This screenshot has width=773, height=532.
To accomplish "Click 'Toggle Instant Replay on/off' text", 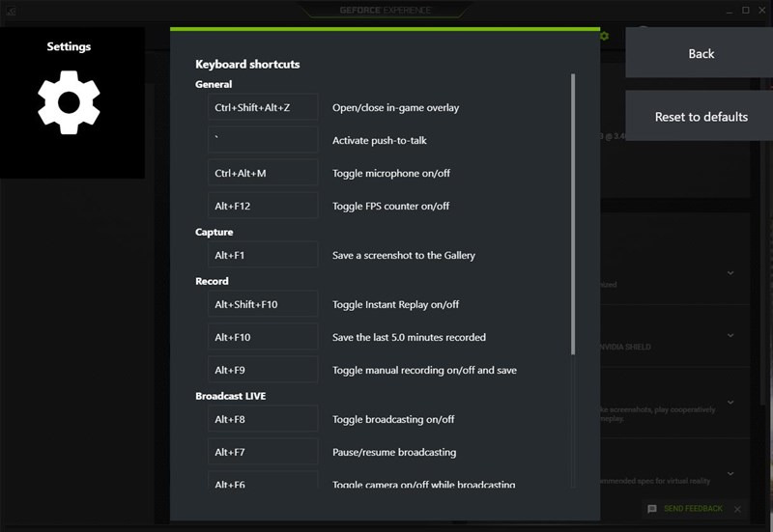I will [395, 305].
